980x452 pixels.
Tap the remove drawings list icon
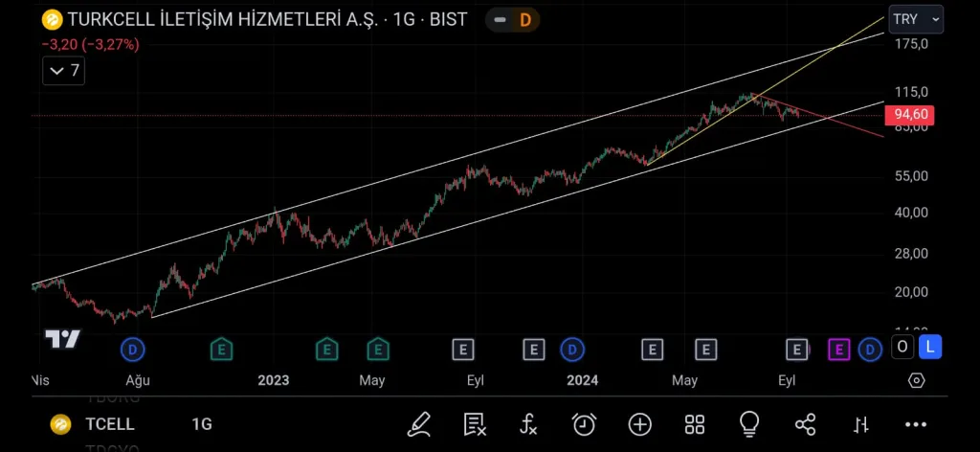475,424
